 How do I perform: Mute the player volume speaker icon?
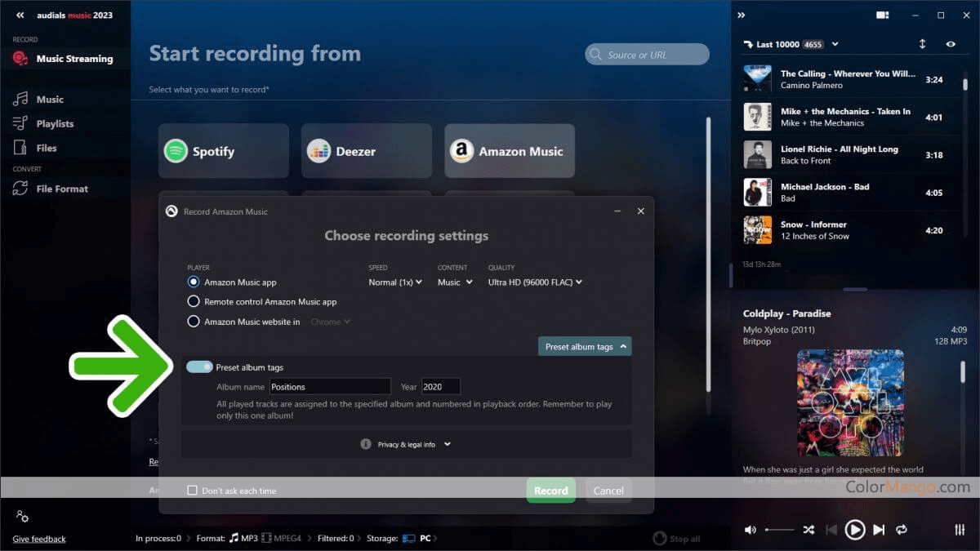(x=751, y=530)
